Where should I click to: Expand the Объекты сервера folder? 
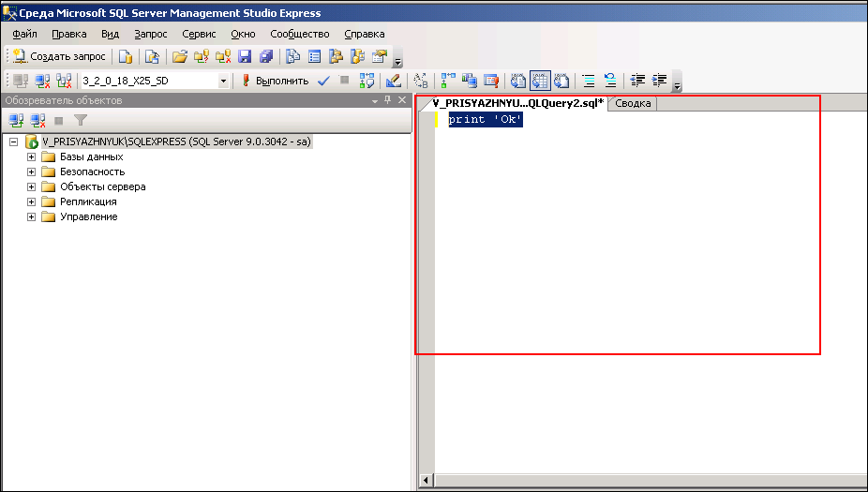click(32, 187)
